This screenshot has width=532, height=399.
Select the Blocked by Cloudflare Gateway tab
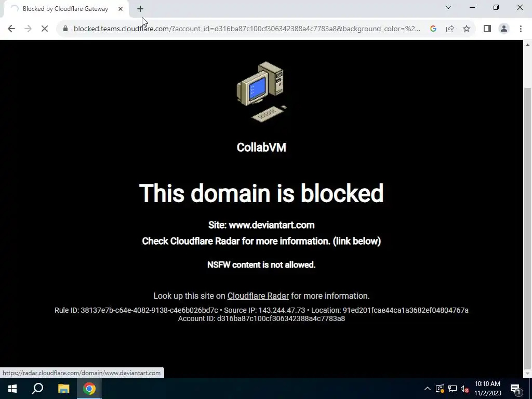pyautogui.click(x=64, y=9)
